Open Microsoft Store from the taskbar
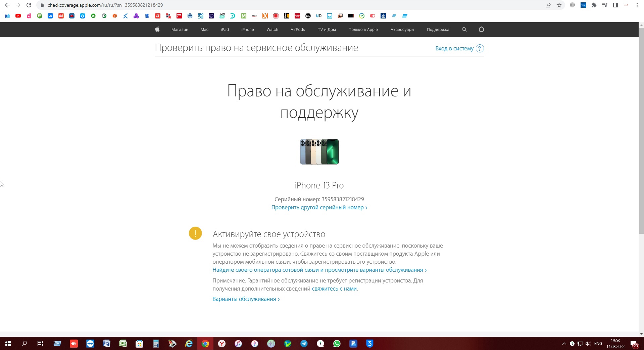 [x=139, y=344]
